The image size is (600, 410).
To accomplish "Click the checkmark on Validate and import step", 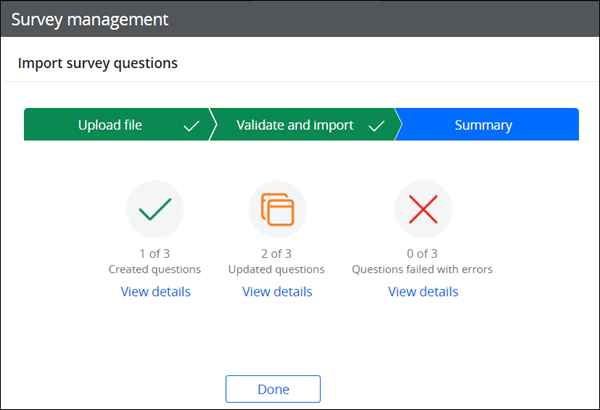I will tap(377, 126).
